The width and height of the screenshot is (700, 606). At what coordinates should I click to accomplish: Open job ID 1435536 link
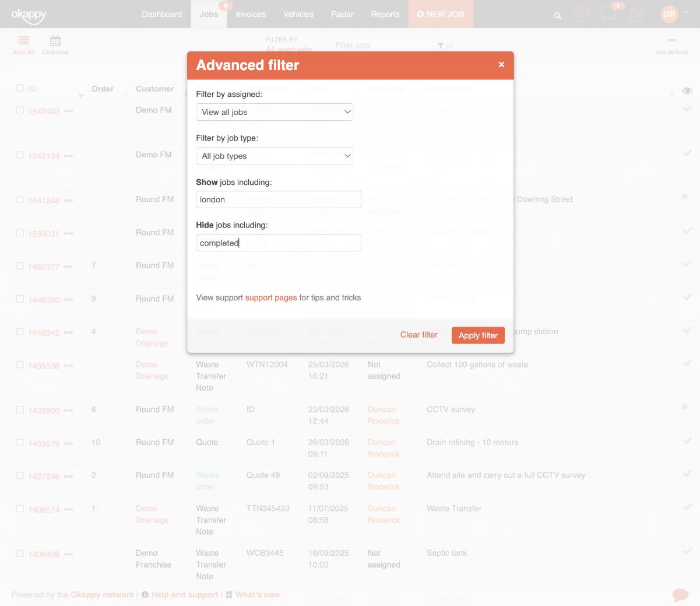click(x=44, y=366)
